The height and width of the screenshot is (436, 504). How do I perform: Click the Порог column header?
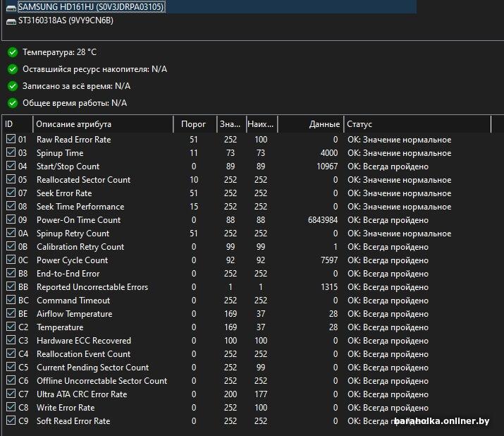[195, 124]
